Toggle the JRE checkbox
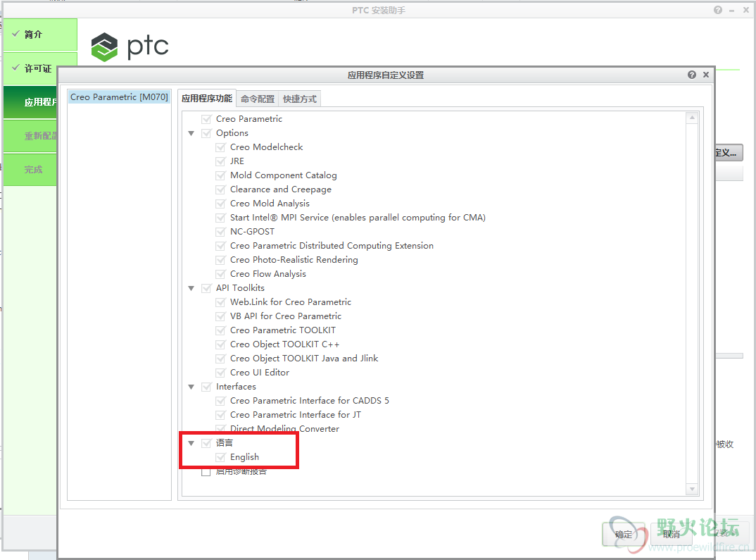Viewport: 756px width, 560px height. pos(220,161)
